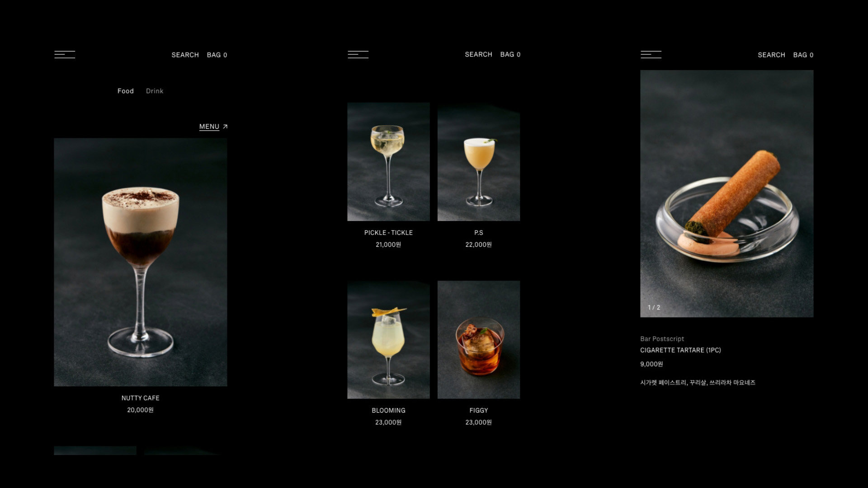The height and width of the screenshot is (488, 868).
Task: Click SEARCH on the middle screen
Action: click(478, 54)
